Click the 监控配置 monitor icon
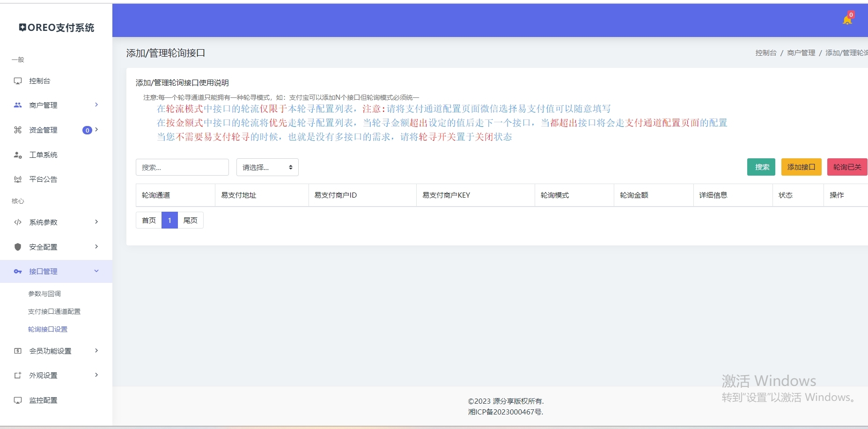The width and height of the screenshot is (868, 429). pos(18,400)
